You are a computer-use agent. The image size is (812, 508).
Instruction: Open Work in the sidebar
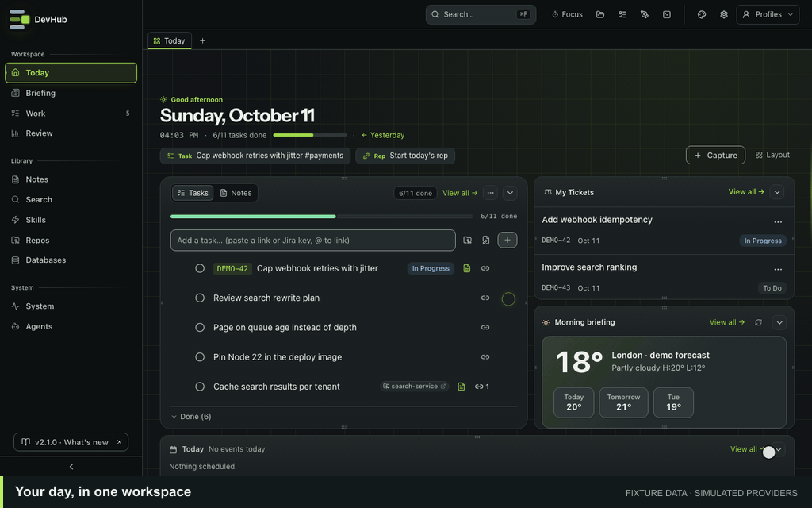pyautogui.click(x=71, y=114)
